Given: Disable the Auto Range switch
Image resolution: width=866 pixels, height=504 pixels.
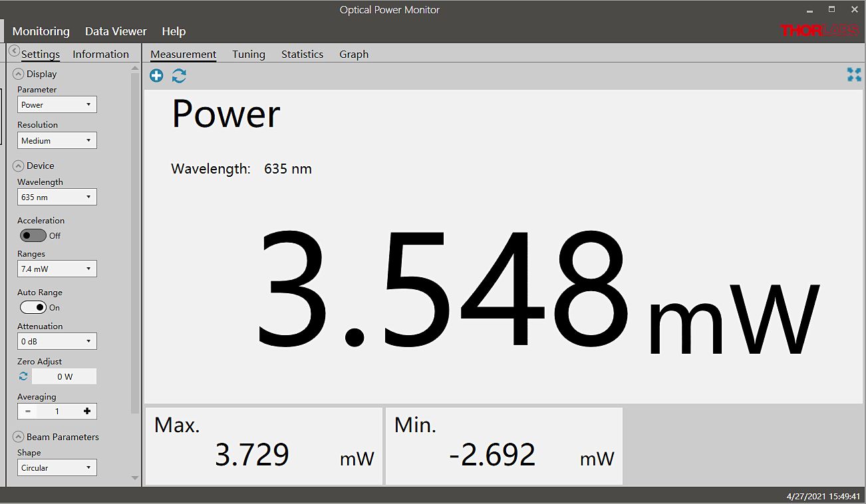Looking at the screenshot, I should click(x=33, y=307).
